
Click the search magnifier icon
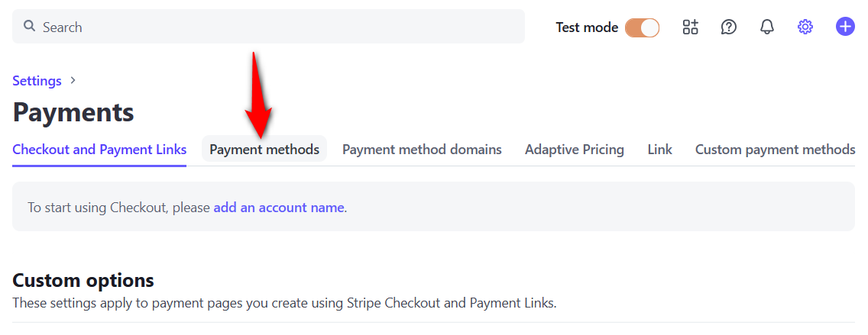29,26
